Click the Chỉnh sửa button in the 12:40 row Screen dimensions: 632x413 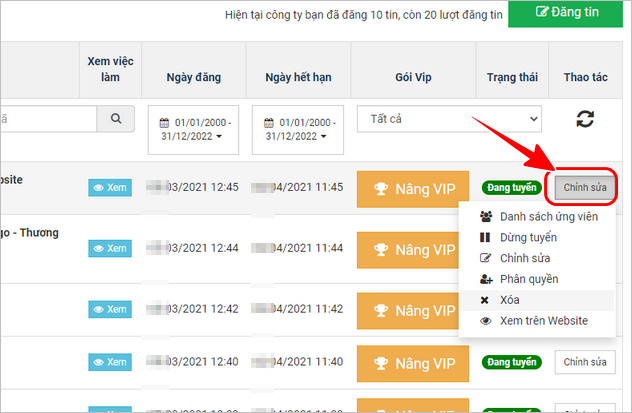point(582,361)
